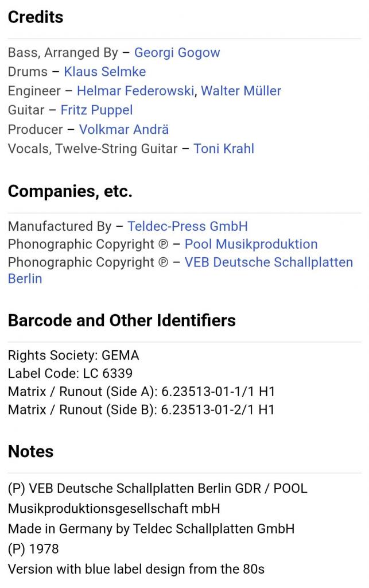Click the Side A matrix runout line
The height and width of the screenshot is (588, 369).
point(141,392)
